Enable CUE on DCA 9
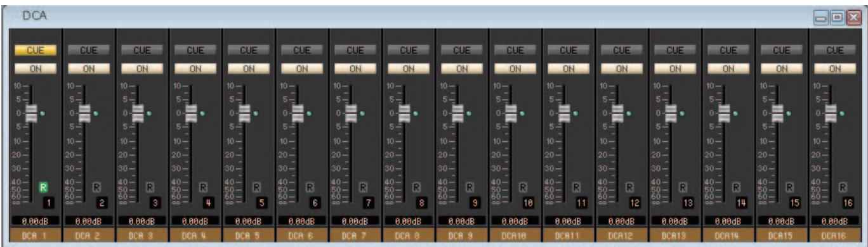This screenshot has width=868, height=247. coord(462,50)
